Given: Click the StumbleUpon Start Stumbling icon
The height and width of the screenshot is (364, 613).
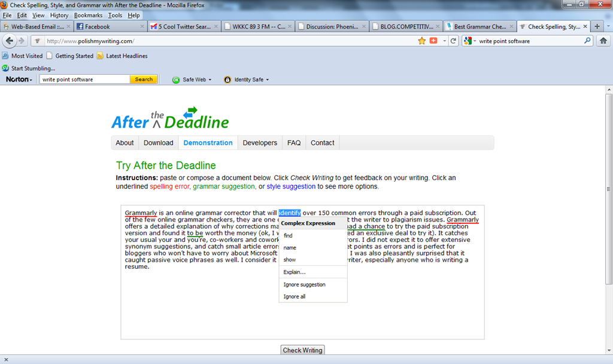Looking at the screenshot, I should click(5, 68).
